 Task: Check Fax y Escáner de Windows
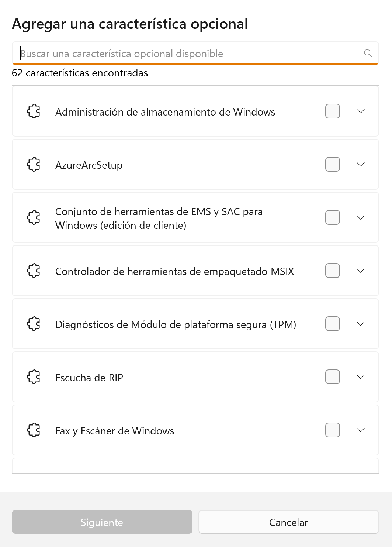pos(332,430)
